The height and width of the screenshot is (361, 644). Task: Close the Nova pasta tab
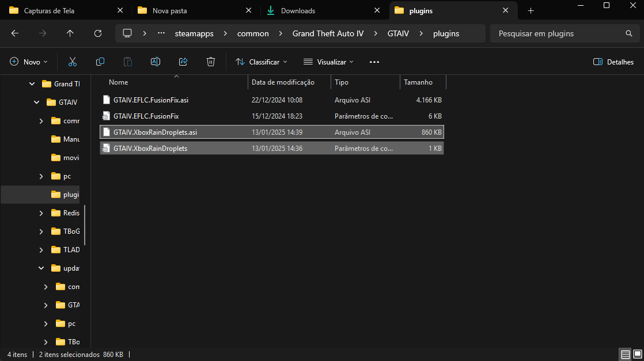(x=248, y=10)
